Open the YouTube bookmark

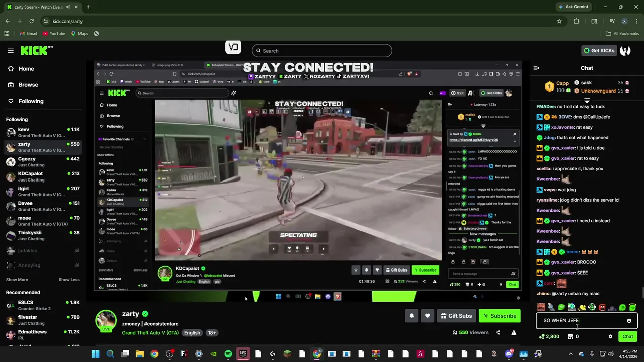pos(54,33)
